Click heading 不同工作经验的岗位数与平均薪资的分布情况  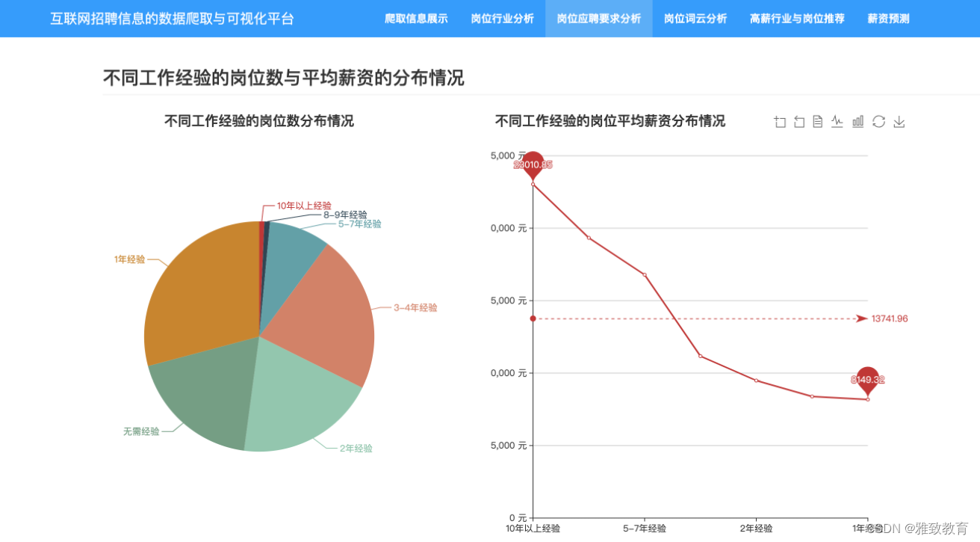(x=283, y=78)
